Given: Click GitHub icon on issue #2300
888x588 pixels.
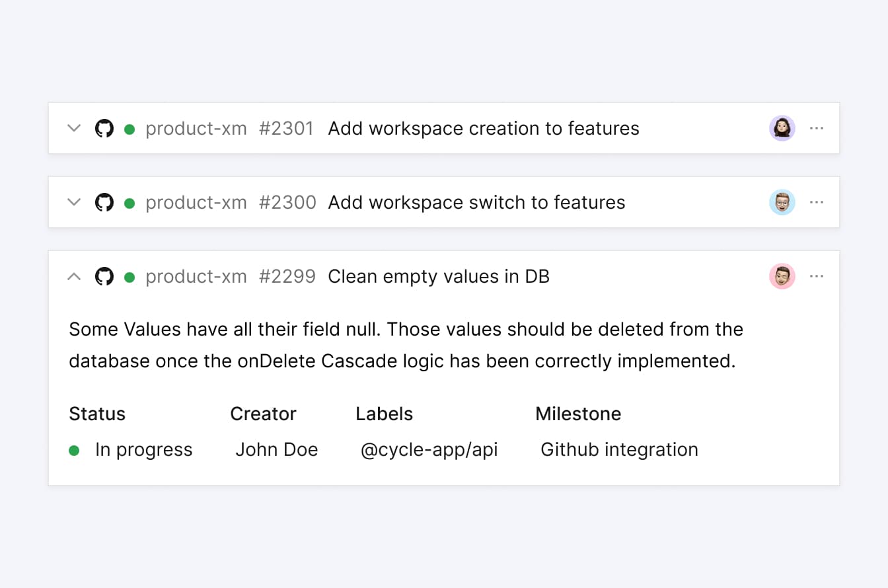Looking at the screenshot, I should (x=104, y=202).
